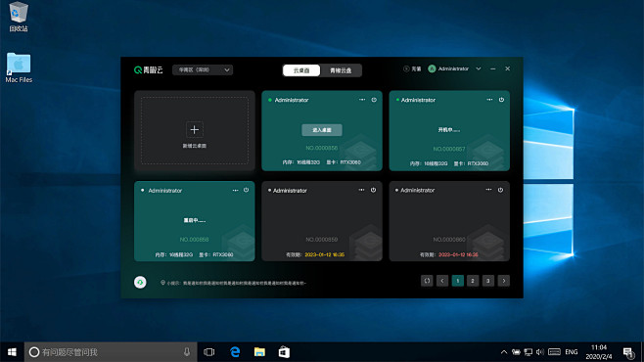Screen dimensions: 644x362
Task: Open the action center notifications icon
Action: click(628, 352)
